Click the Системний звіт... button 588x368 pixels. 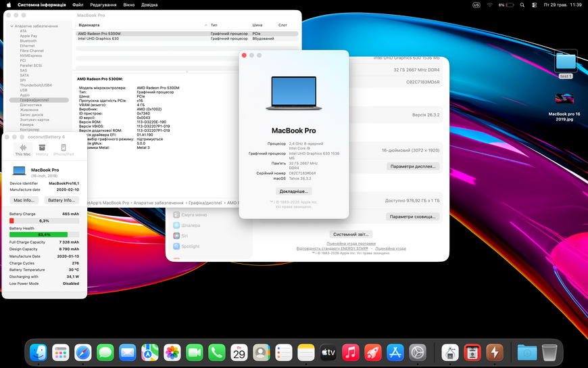(351, 234)
